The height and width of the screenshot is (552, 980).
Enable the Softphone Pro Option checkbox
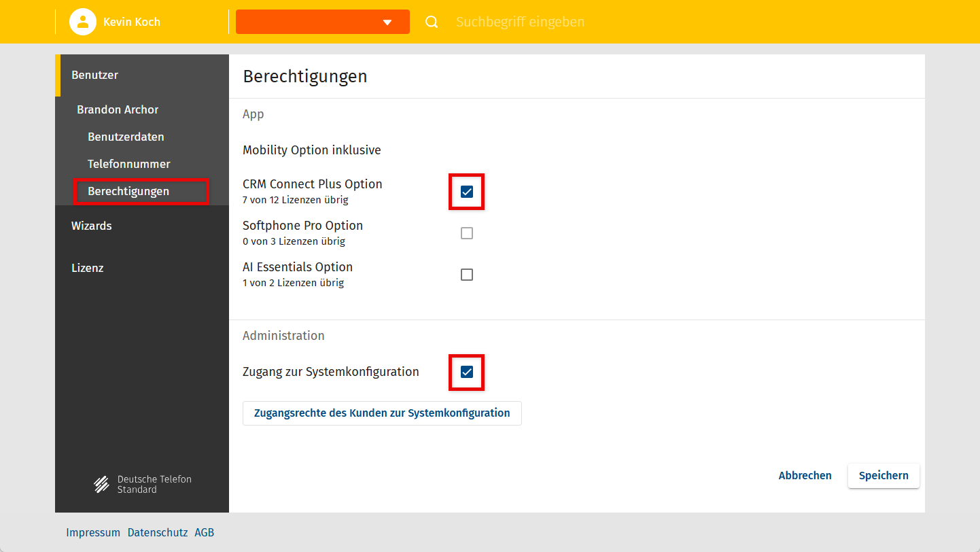(467, 233)
